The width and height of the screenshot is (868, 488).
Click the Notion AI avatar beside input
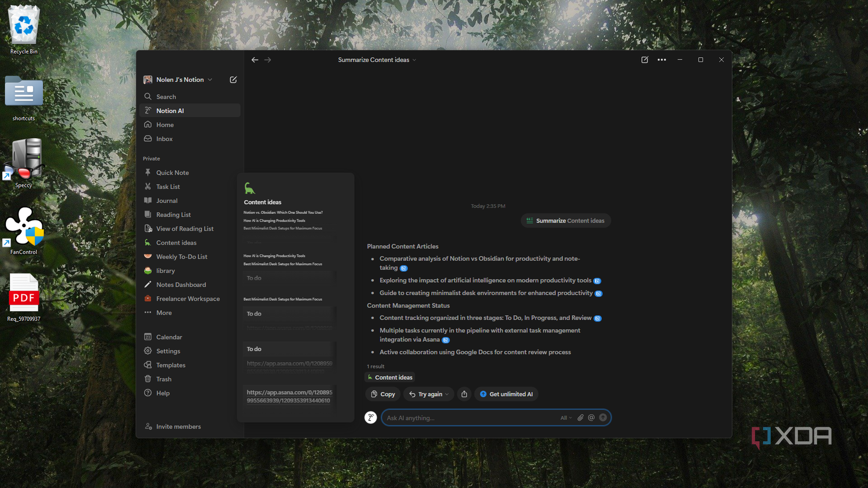pos(371,417)
